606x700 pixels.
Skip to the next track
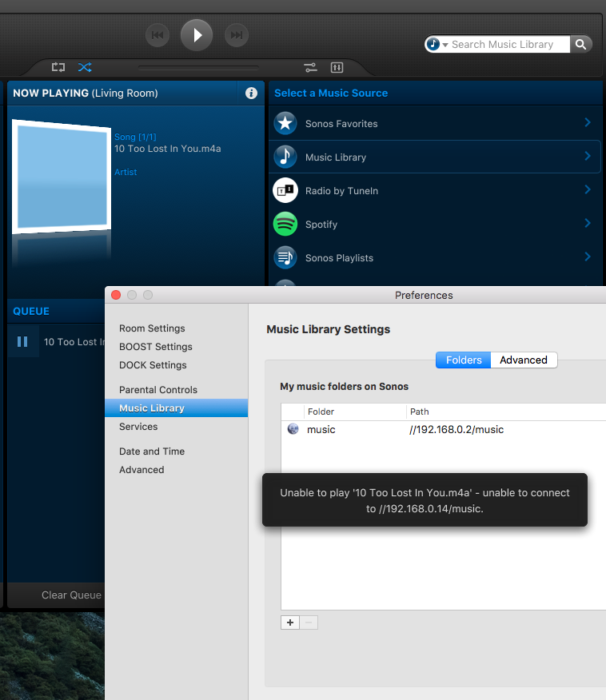236,35
